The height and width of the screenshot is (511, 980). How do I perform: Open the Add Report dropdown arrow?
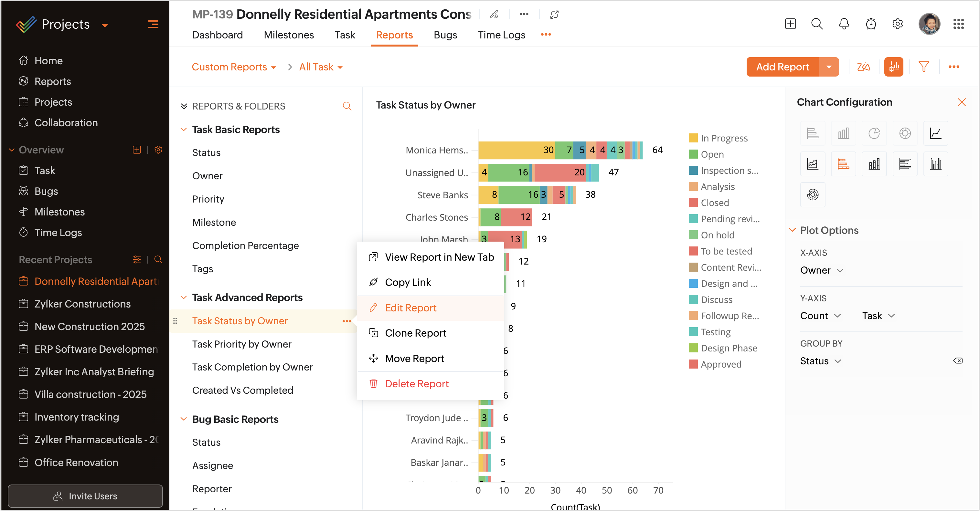(829, 67)
